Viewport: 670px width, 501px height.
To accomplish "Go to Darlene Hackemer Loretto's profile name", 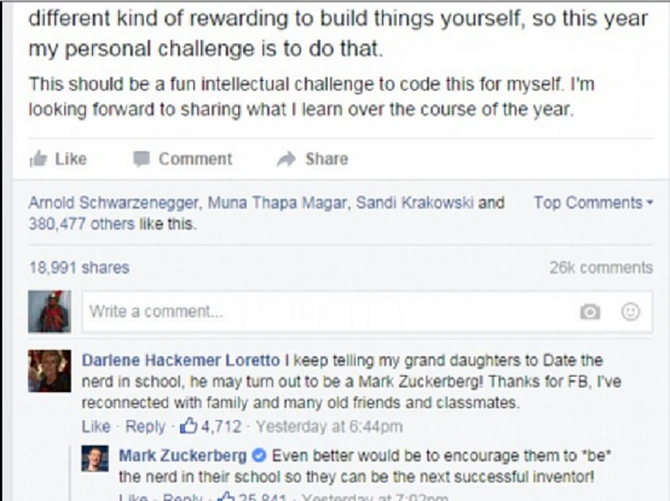I will pyautogui.click(x=180, y=360).
